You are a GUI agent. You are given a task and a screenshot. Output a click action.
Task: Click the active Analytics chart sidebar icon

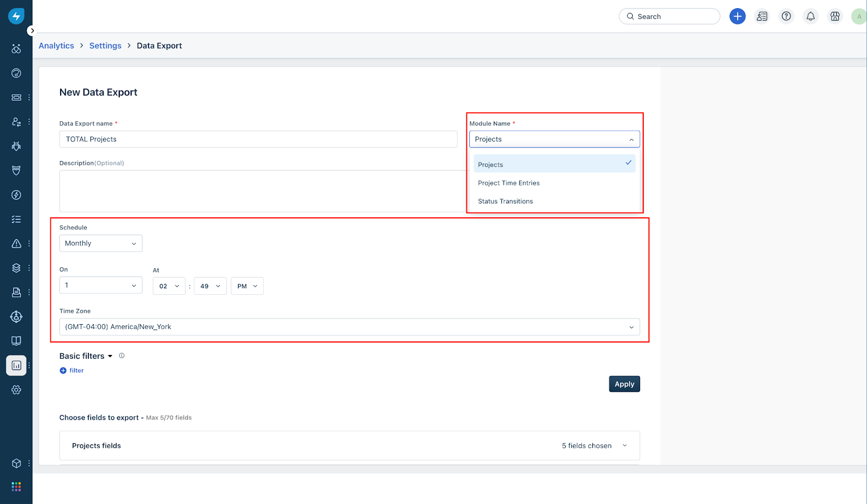pyautogui.click(x=16, y=365)
